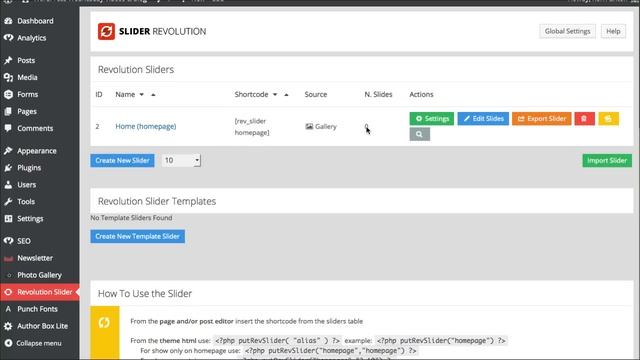Click the Revolution Slider sidebar icon
Image resolution: width=640 pixels, height=360 pixels.
click(x=8, y=292)
